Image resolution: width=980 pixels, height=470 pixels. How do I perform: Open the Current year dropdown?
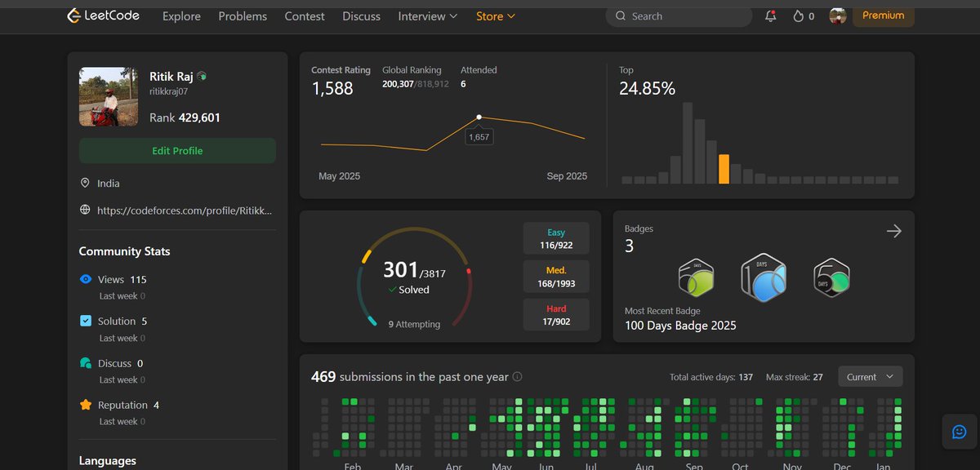click(871, 377)
